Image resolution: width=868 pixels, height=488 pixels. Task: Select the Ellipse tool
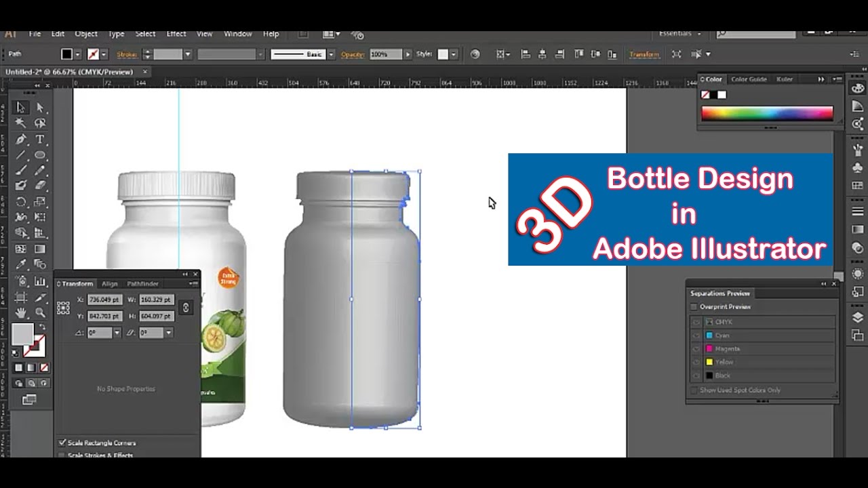[40, 155]
